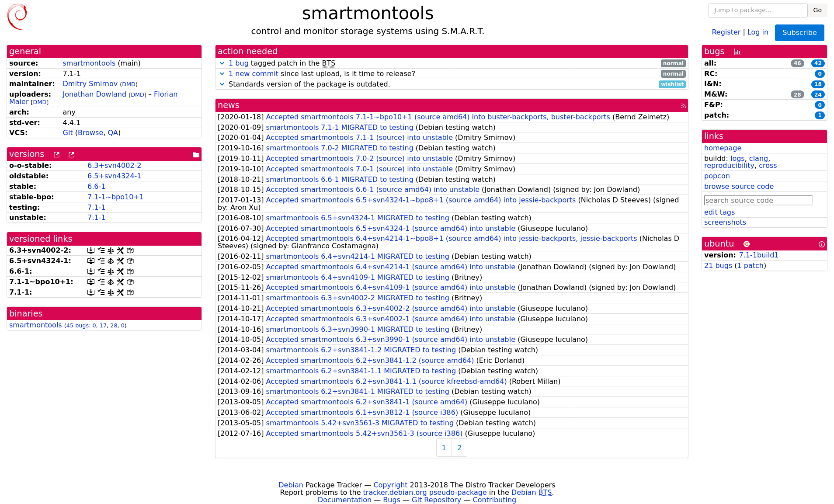Open the buildd reproducibility link
834x504 pixels.
729,166
